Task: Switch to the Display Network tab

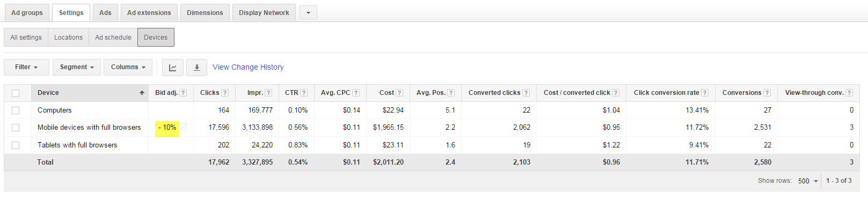Action: tap(264, 13)
